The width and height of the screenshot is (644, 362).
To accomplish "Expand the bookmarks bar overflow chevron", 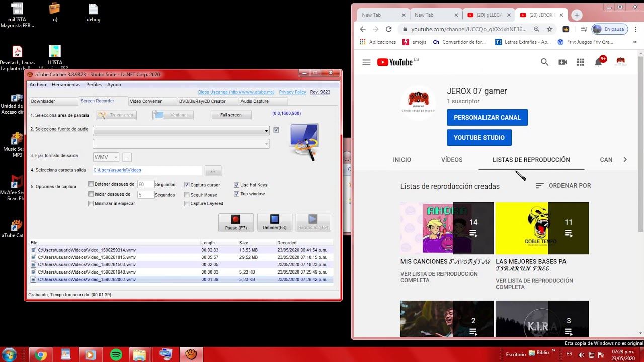I will [x=635, y=42].
